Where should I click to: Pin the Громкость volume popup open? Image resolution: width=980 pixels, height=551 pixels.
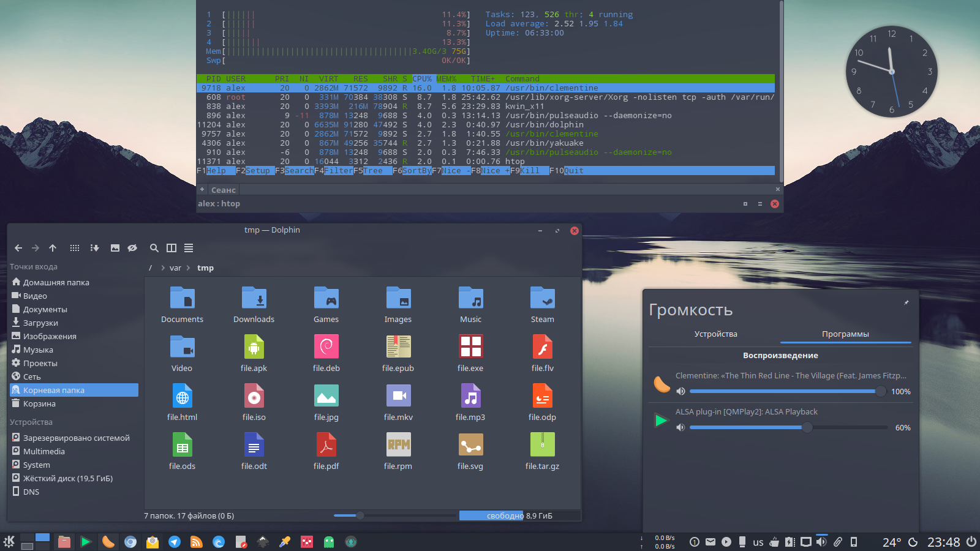pyautogui.click(x=907, y=302)
